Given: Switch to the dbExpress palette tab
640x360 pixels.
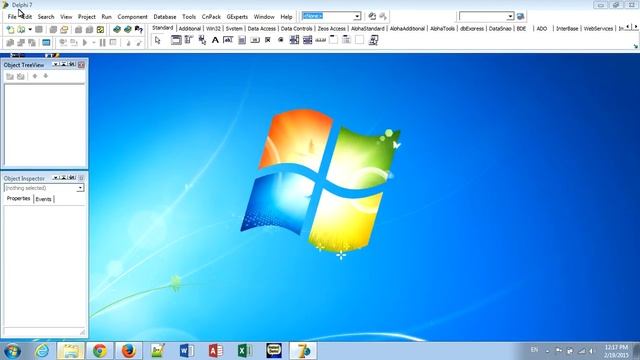Looking at the screenshot, I should [x=472, y=29].
